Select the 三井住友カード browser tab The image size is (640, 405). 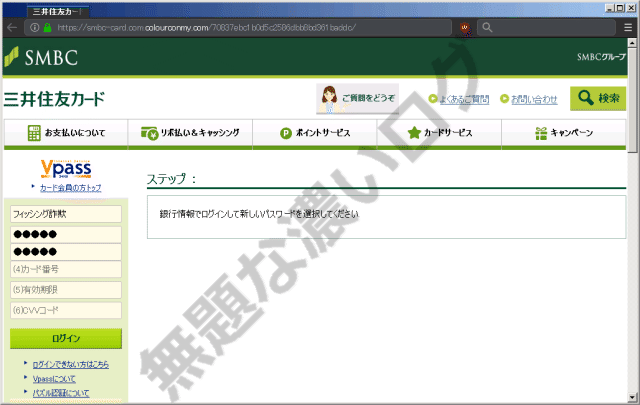58,11
